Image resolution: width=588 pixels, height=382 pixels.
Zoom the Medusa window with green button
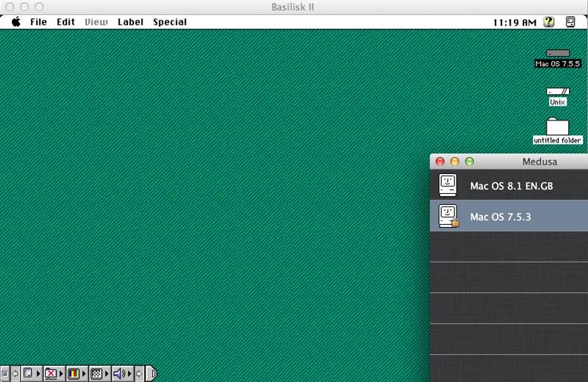pos(469,162)
